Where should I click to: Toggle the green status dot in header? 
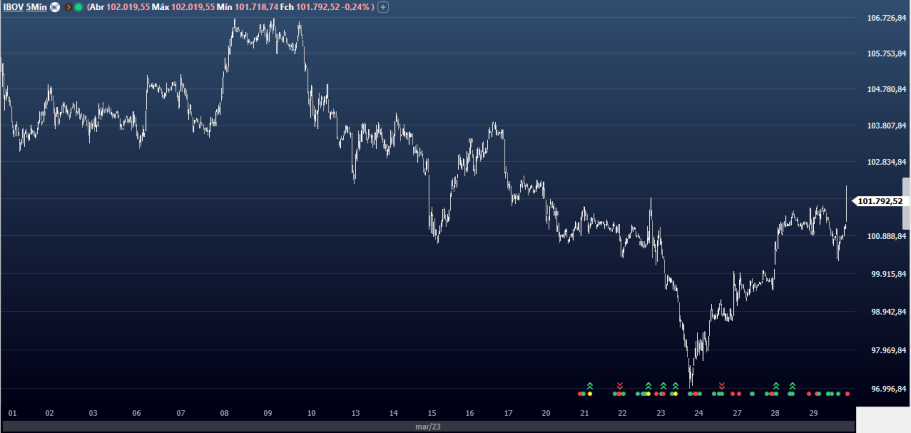pos(79,7)
